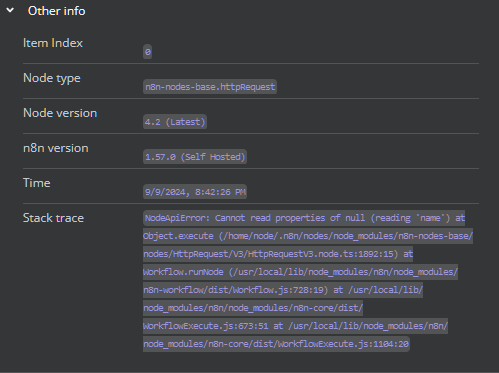
Task: Select the Time label
Action: click(x=37, y=183)
